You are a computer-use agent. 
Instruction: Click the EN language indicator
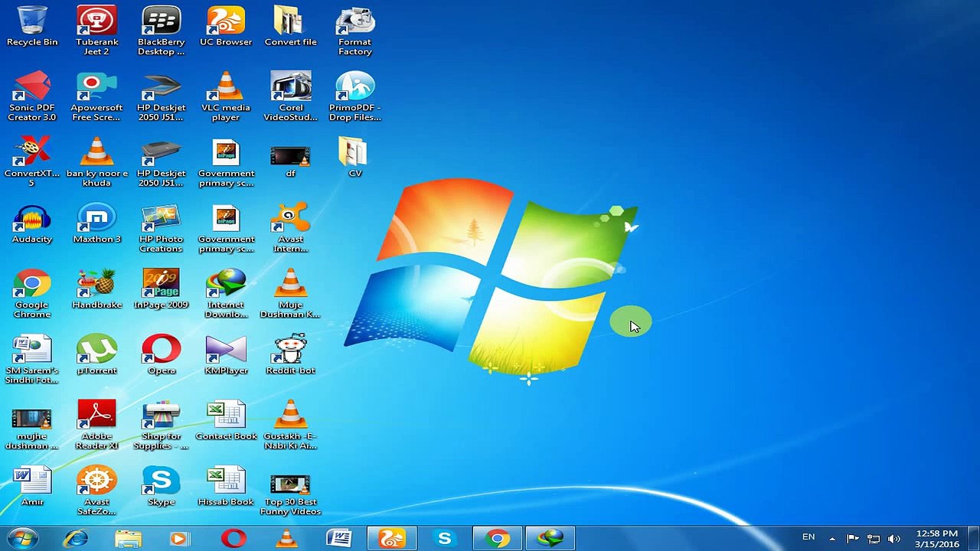808,537
